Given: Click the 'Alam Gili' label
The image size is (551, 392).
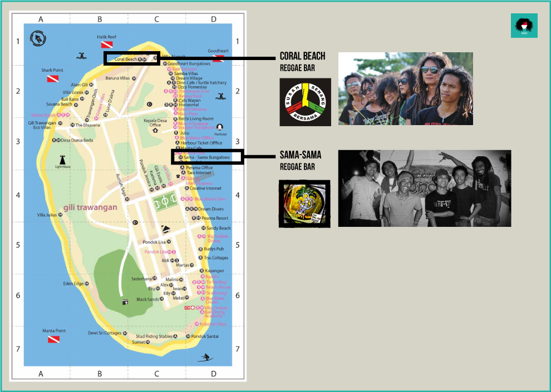Looking at the screenshot, I should click(x=79, y=85).
